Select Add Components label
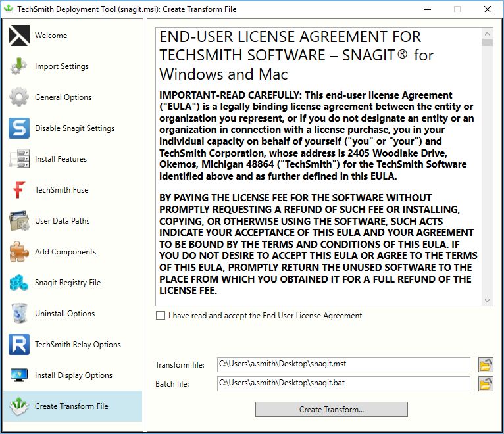The height and width of the screenshot is (434, 504). pyautogui.click(x=65, y=252)
